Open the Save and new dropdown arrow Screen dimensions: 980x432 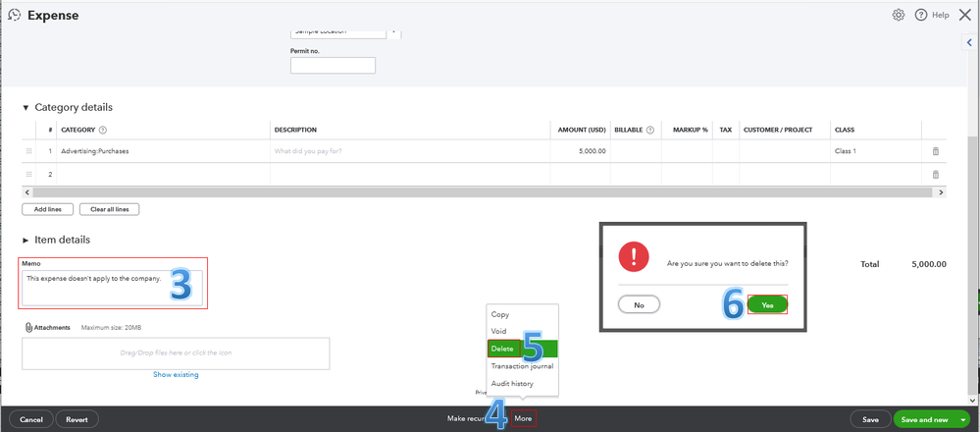pos(963,420)
